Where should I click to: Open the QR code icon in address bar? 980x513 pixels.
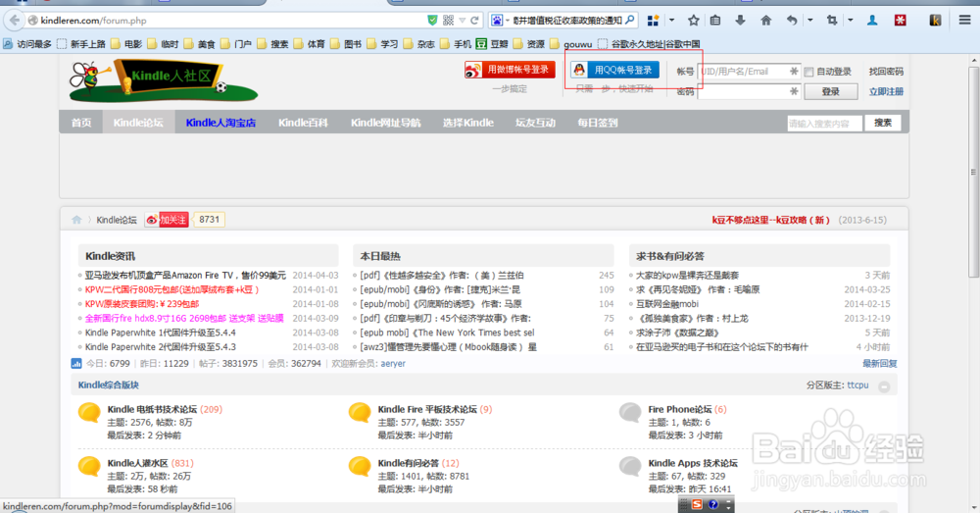[448, 20]
